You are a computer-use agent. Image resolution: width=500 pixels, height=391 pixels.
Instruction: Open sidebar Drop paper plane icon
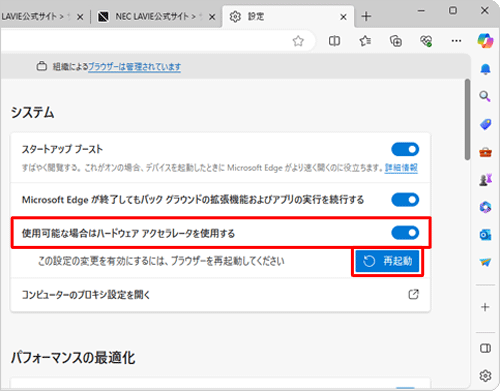[485, 262]
